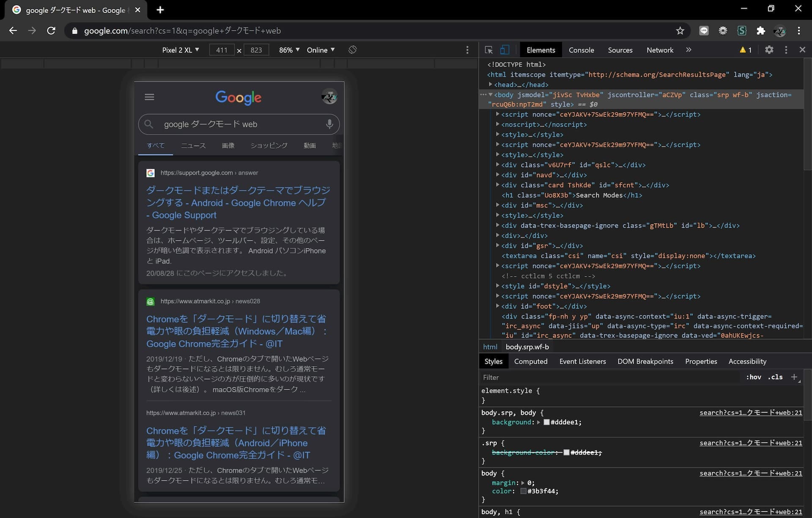Open the body.srp, body rule source link
The width and height of the screenshot is (812, 518).
751,413
